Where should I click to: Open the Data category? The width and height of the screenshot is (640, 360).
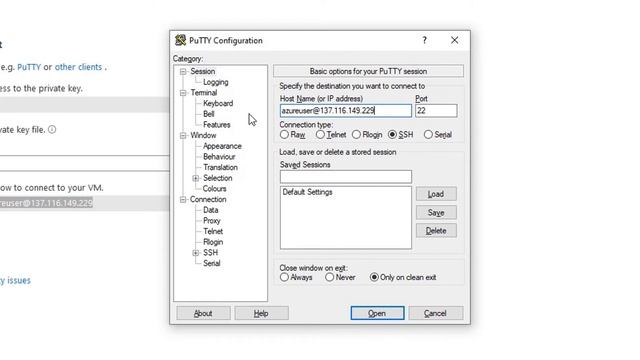pyautogui.click(x=211, y=210)
